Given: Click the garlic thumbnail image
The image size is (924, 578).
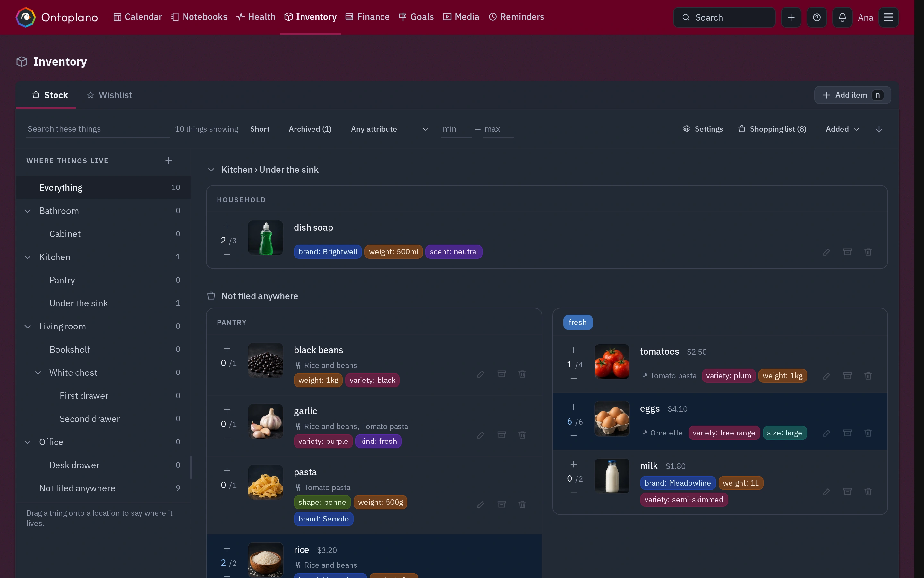Looking at the screenshot, I should (265, 421).
